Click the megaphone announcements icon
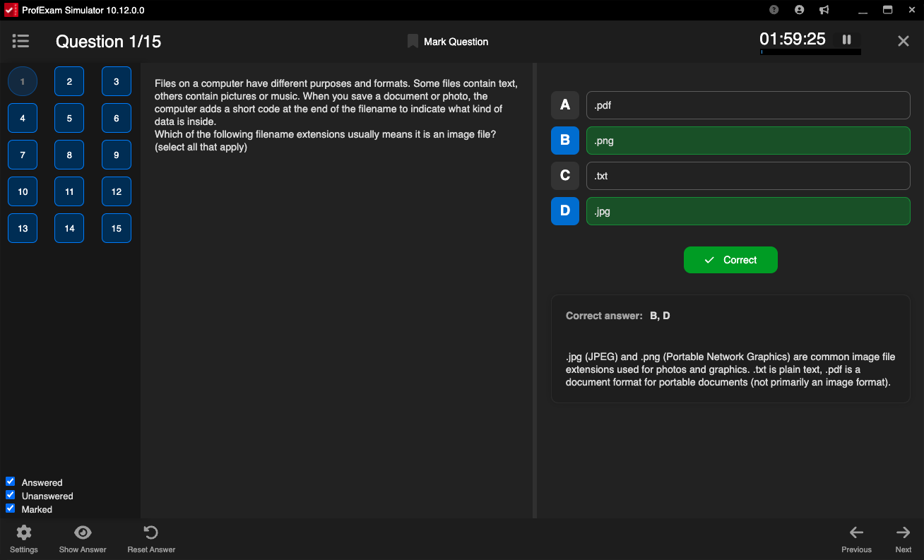Viewport: 924px width, 560px height. click(x=824, y=10)
